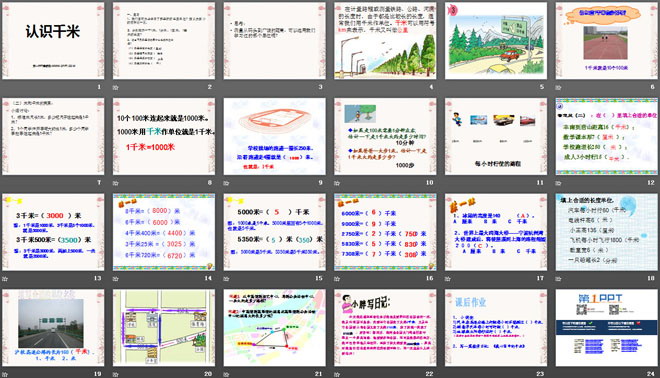
Task: Select slide 20 with street map
Action: (164, 327)
